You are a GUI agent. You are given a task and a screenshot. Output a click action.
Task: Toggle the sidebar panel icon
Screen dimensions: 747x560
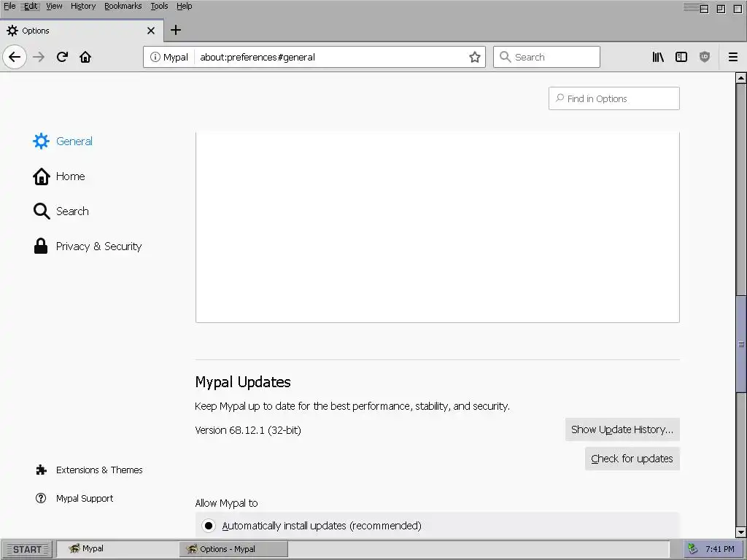(681, 57)
